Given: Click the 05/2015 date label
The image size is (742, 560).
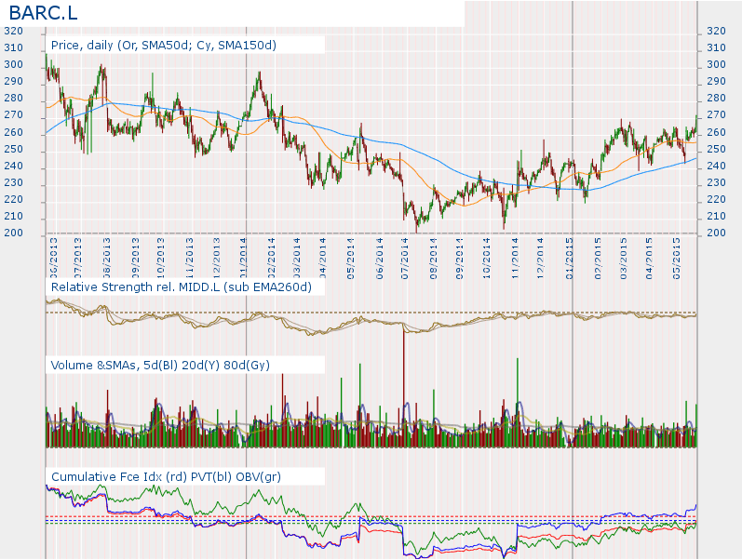Looking at the screenshot, I should (678, 257).
